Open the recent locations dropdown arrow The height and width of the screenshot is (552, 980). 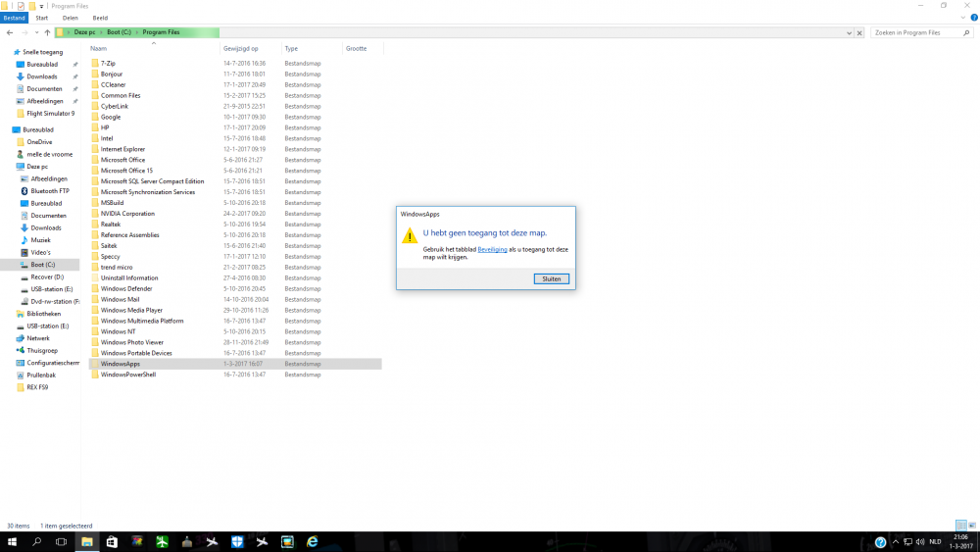click(x=36, y=32)
